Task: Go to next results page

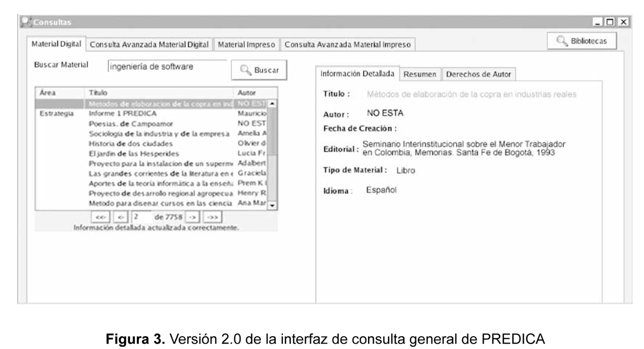Action: [x=193, y=217]
